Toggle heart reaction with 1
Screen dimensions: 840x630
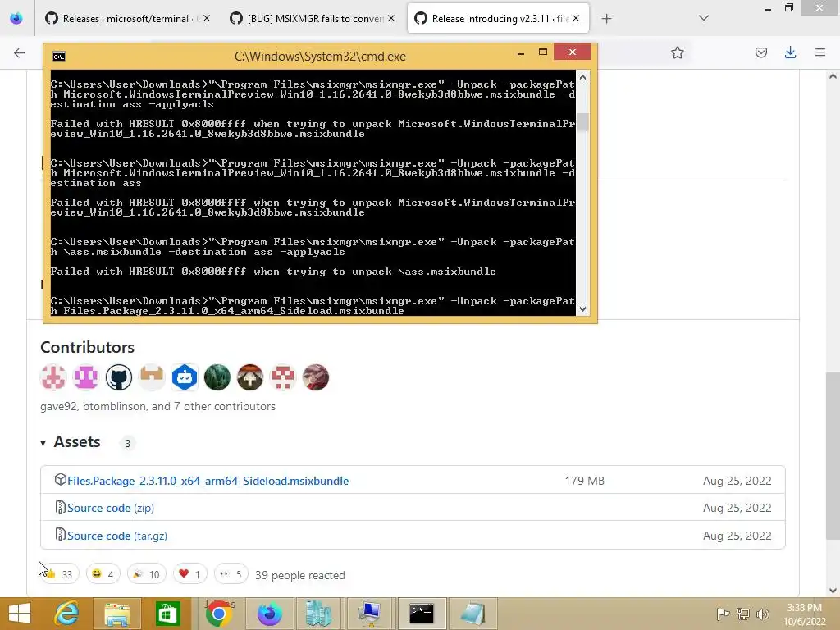pyautogui.click(x=189, y=574)
